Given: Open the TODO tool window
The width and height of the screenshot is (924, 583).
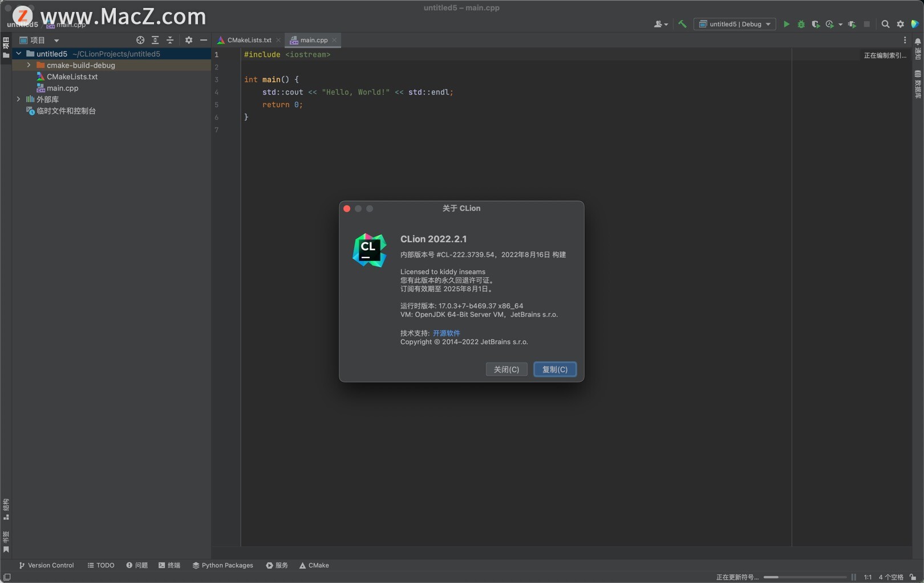Looking at the screenshot, I should click(101, 565).
